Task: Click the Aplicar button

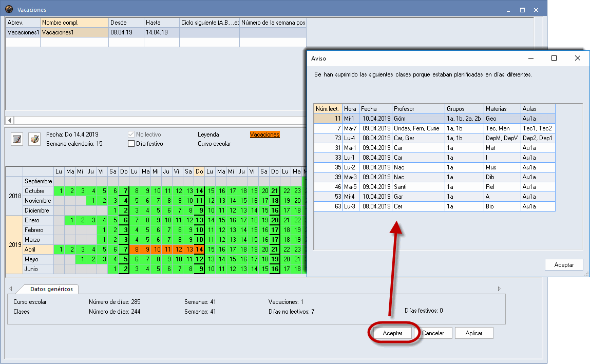Action: (474, 333)
